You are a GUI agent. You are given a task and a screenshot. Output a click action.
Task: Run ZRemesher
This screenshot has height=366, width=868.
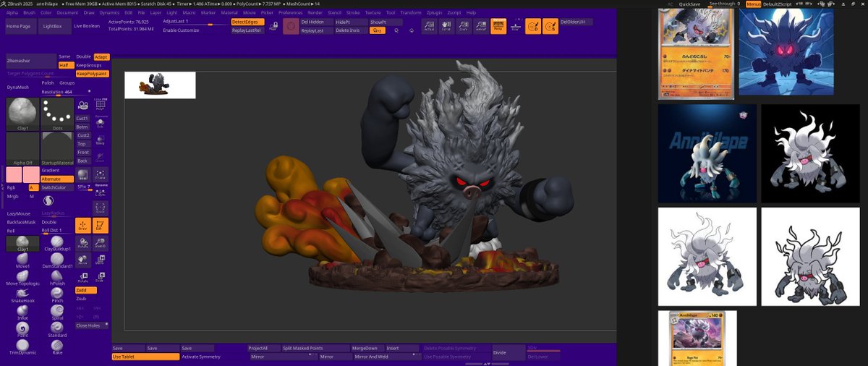(x=30, y=61)
